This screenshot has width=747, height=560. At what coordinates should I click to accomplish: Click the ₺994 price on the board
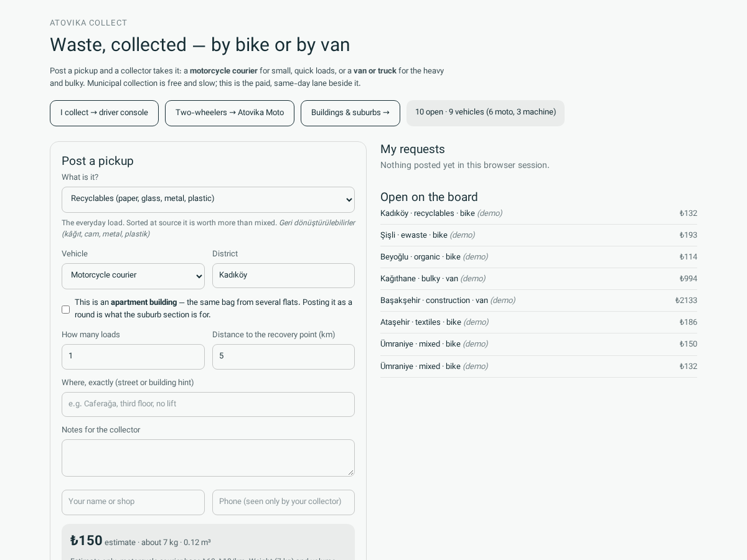[x=688, y=279]
